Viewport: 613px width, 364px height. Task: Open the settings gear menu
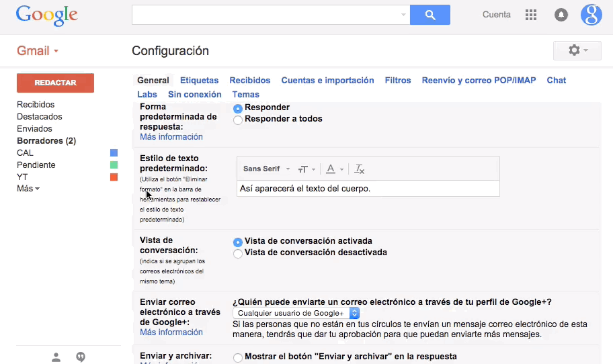(577, 50)
